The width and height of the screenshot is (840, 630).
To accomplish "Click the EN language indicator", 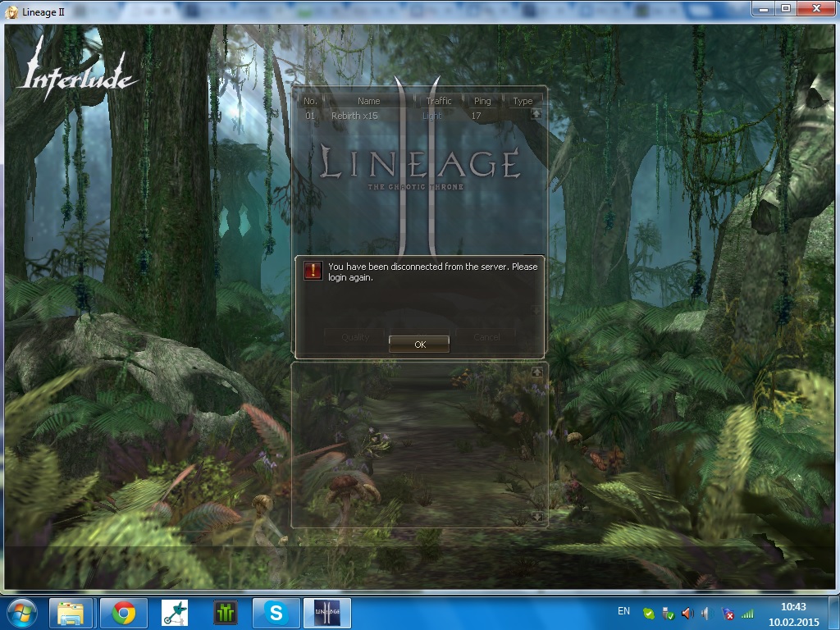I will click(x=623, y=610).
